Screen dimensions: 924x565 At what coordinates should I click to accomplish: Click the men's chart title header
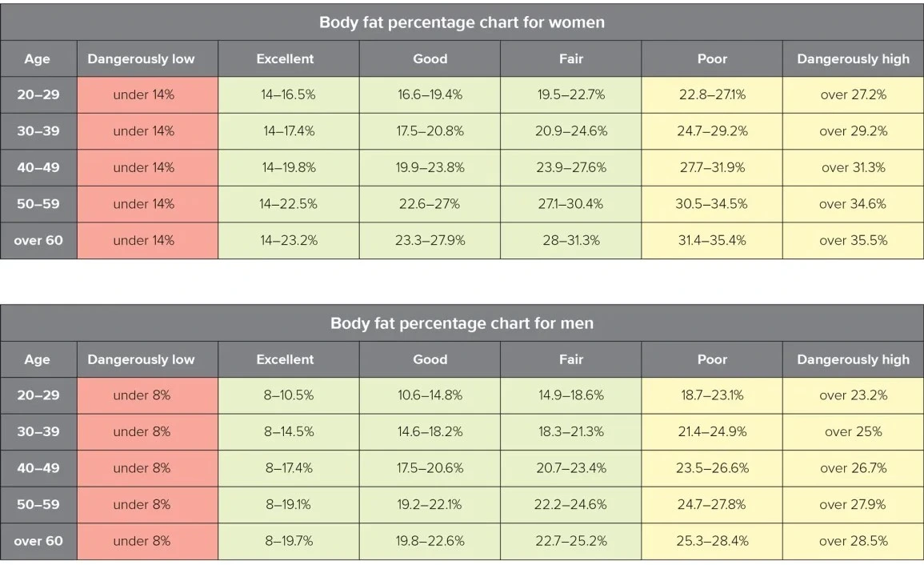462,323
